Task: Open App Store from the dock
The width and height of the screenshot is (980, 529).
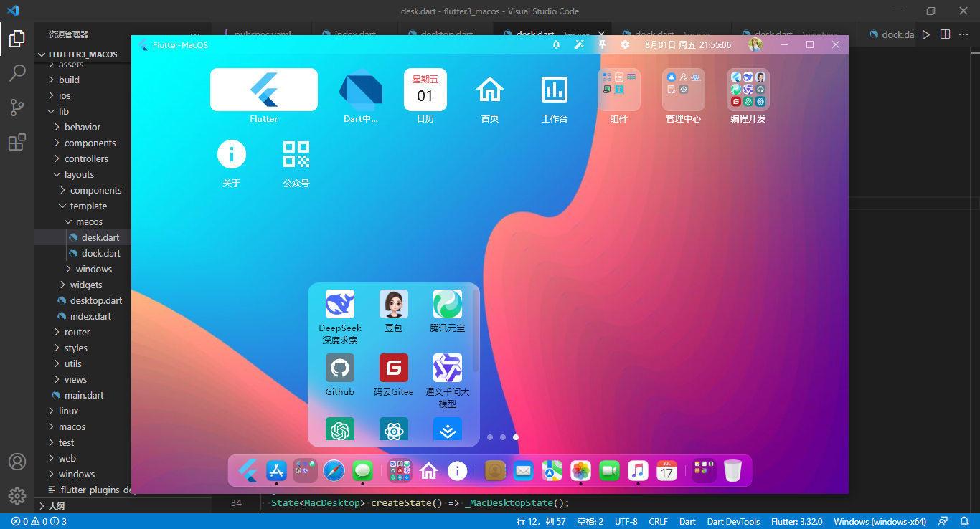Action: (277, 470)
